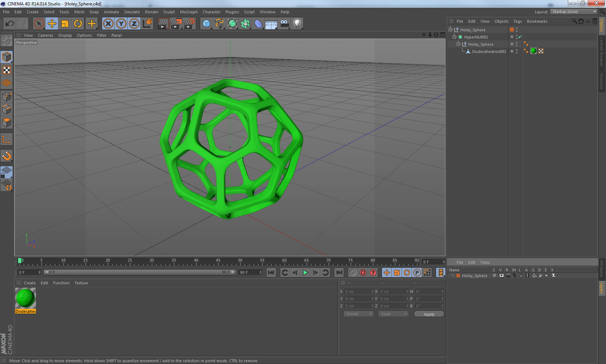Screen dimensions: 606x364
Task: Open the Mesh menu
Action: [x=79, y=12]
